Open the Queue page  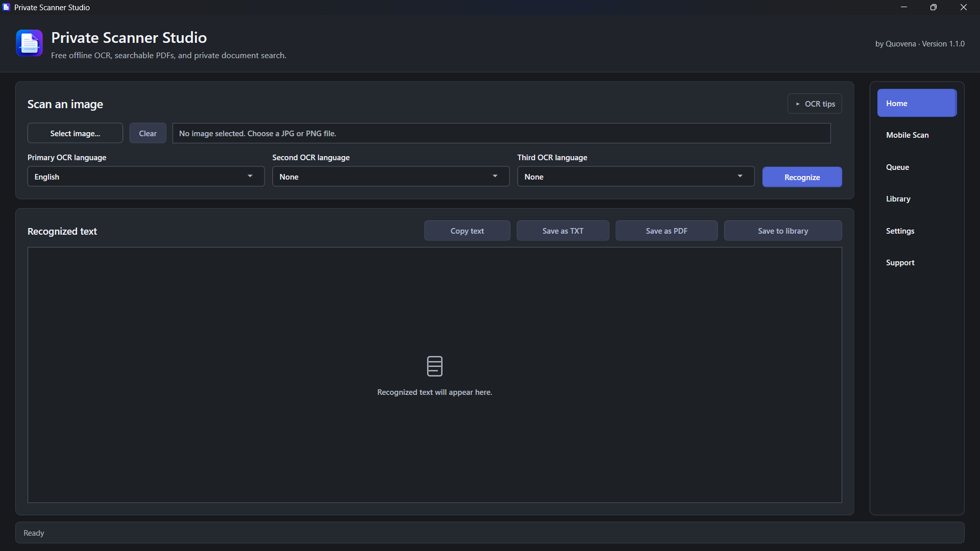pyautogui.click(x=917, y=167)
